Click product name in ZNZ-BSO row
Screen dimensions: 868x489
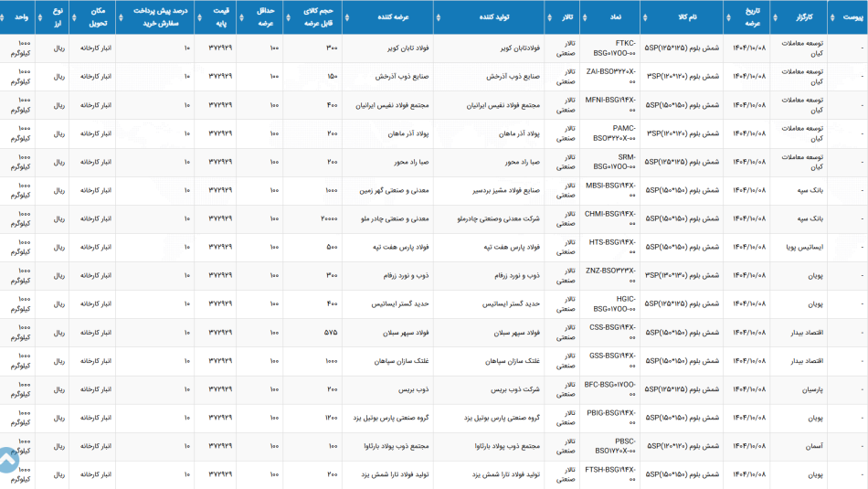pyautogui.click(x=682, y=275)
